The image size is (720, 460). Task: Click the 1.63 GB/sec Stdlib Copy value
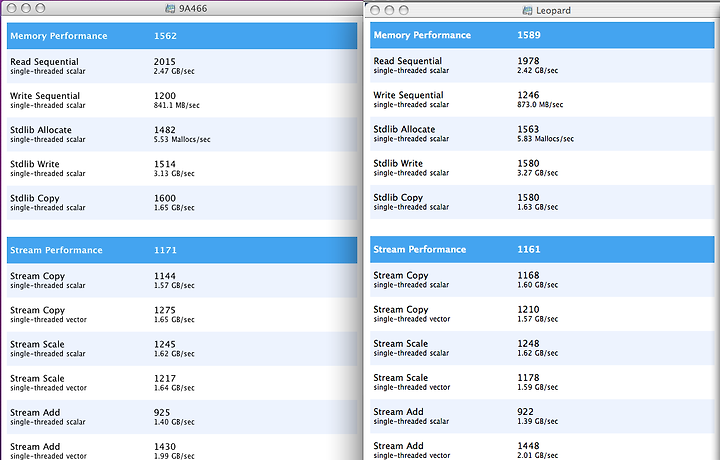pyautogui.click(x=538, y=207)
